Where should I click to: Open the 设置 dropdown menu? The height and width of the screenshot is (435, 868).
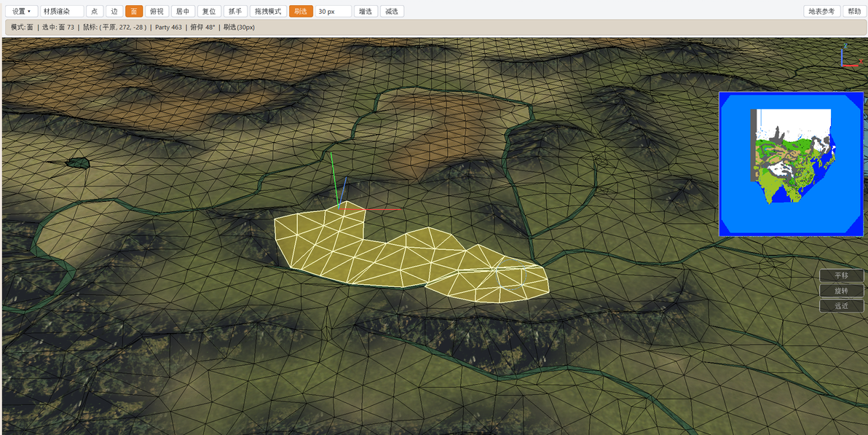[x=22, y=11]
